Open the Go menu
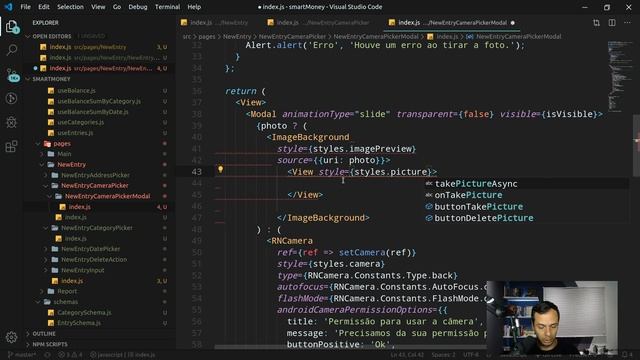Viewport: 640px width, 360px height. pyautogui.click(x=117, y=7)
